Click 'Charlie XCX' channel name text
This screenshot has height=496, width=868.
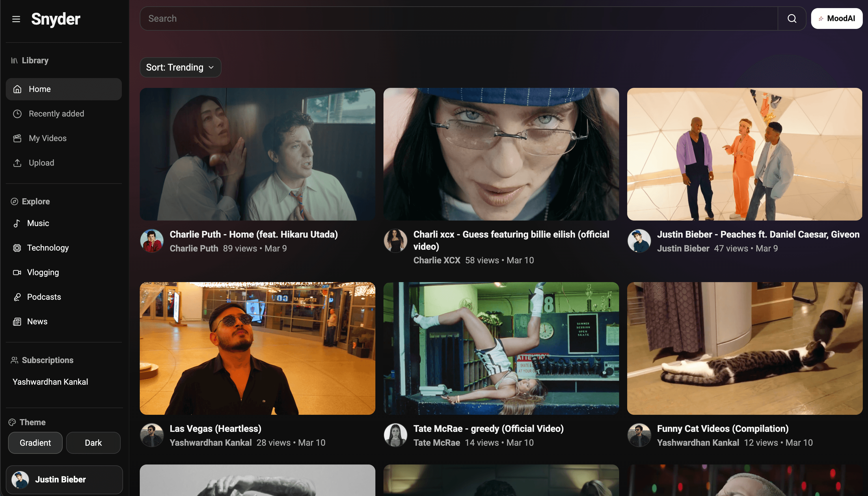[x=437, y=260]
